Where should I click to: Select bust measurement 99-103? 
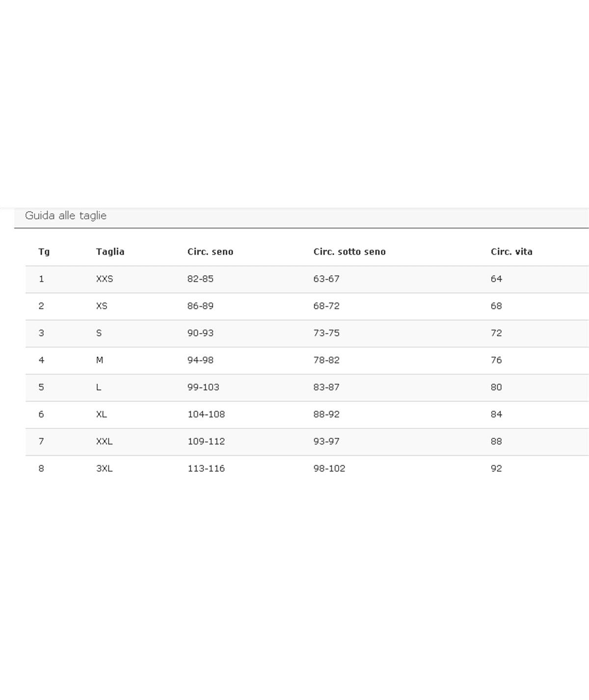coord(203,387)
